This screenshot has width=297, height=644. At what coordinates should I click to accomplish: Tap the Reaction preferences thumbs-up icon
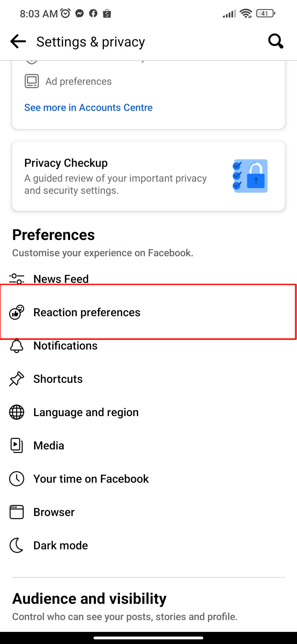tap(17, 312)
